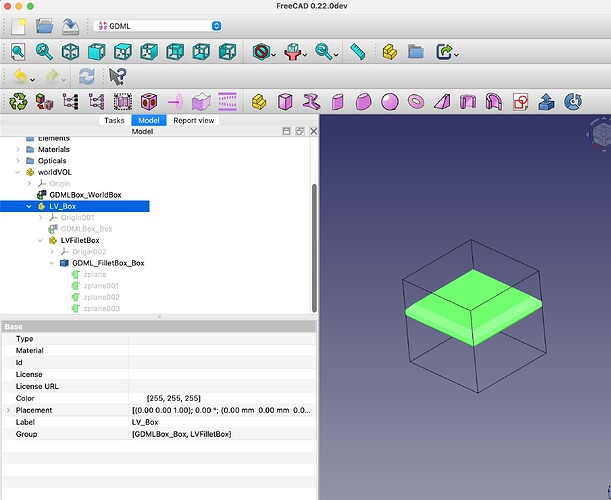The height and width of the screenshot is (500, 611).
Task: Open zoom options dropdown arrow
Action: [x=336, y=55]
